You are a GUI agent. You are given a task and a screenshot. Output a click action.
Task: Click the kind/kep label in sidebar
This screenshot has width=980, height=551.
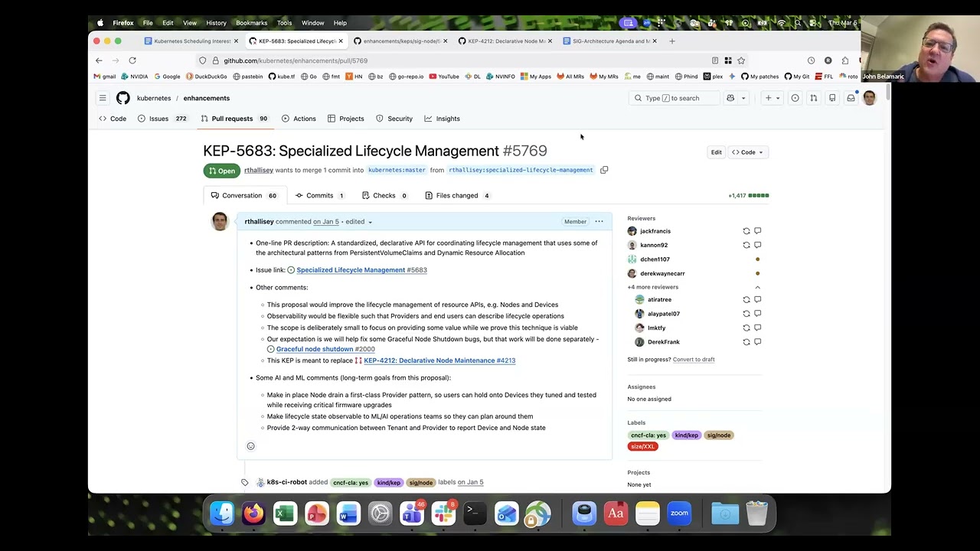click(x=687, y=435)
